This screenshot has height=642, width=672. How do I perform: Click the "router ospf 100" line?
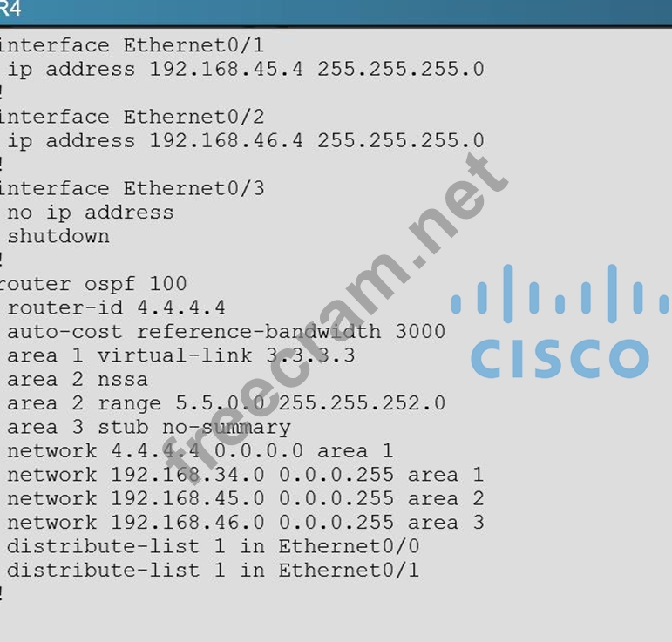click(x=93, y=284)
